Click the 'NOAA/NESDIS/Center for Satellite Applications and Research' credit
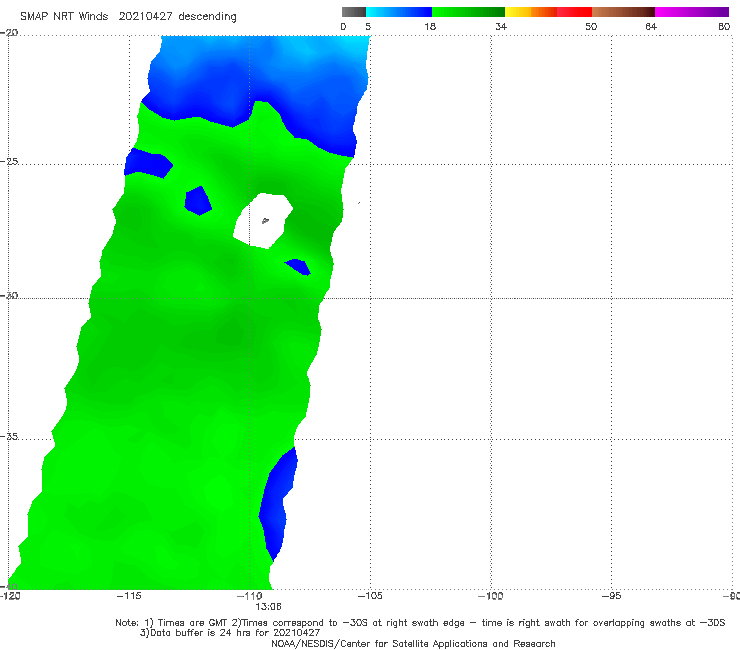 tap(413, 644)
